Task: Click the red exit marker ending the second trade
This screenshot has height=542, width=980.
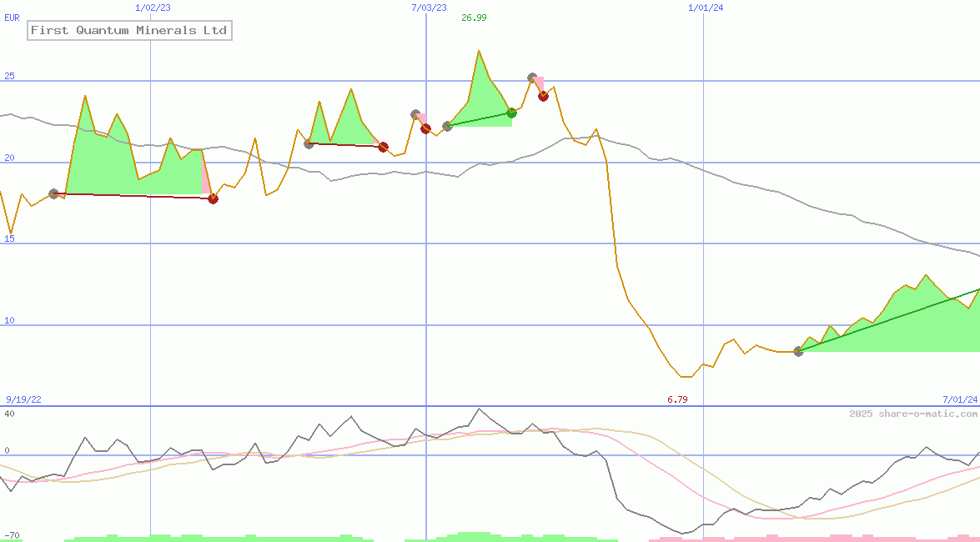Action: [x=384, y=147]
